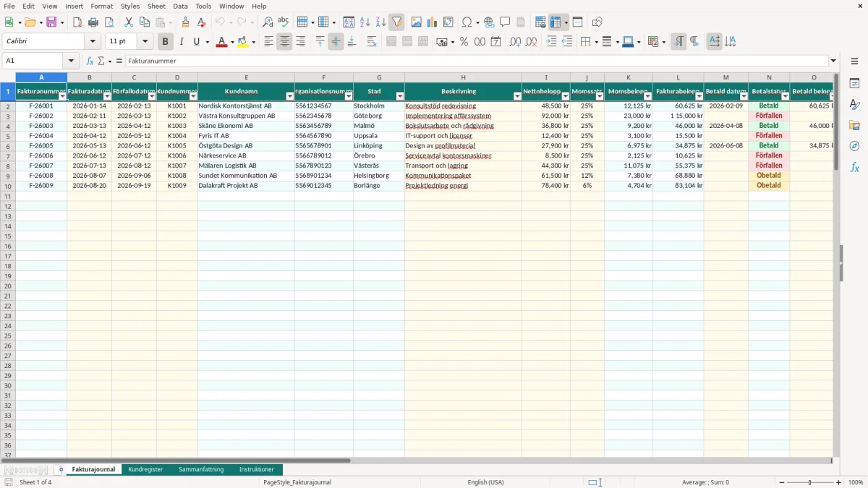Open the Styles menu
This screenshot has width=868, height=488.
pos(130,6)
